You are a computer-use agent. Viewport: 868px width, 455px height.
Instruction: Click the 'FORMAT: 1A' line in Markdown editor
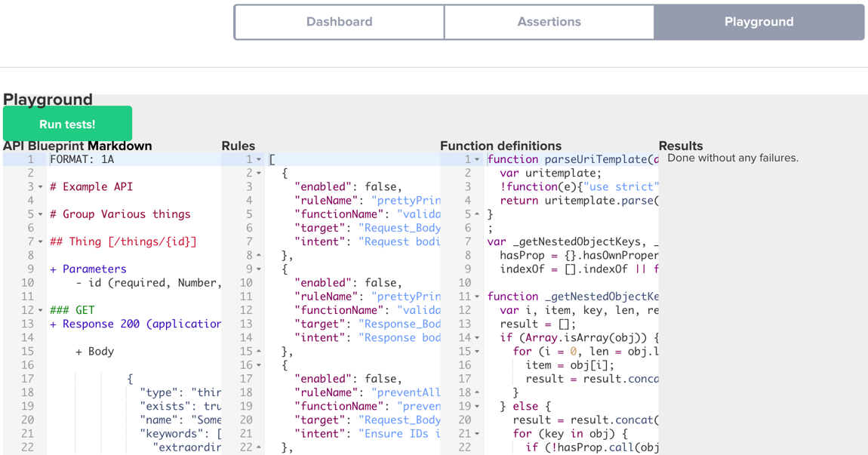(x=82, y=159)
